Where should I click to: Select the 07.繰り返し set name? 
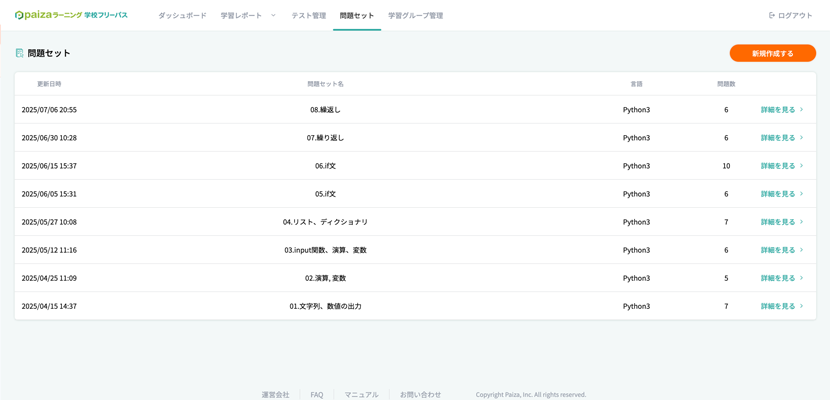pos(326,138)
